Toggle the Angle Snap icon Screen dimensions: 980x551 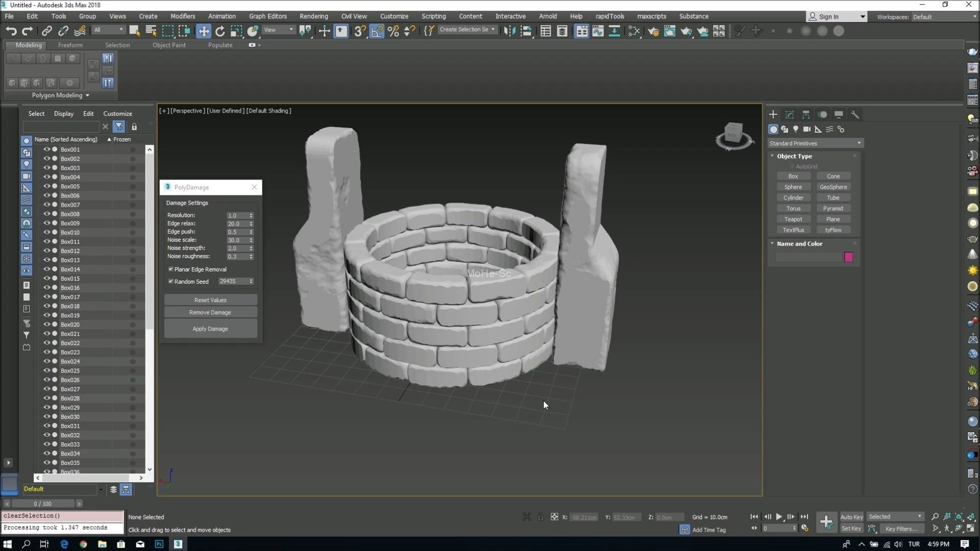[377, 31]
